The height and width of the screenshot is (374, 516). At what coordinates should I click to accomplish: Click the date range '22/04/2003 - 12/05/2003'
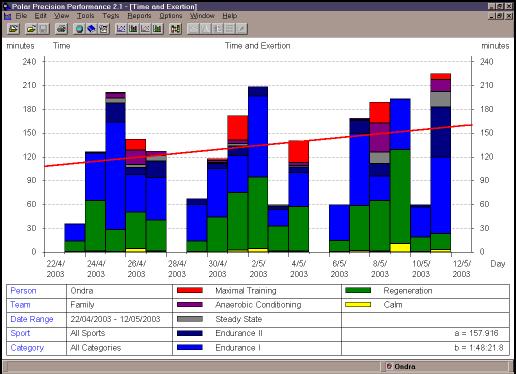pyautogui.click(x=115, y=319)
